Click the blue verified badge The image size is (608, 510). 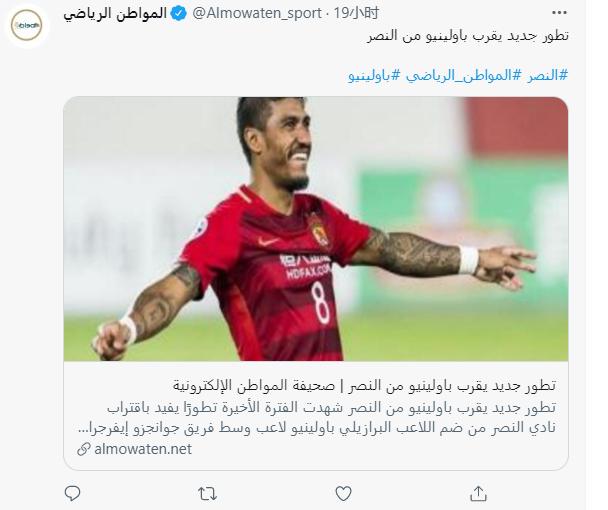[179, 14]
